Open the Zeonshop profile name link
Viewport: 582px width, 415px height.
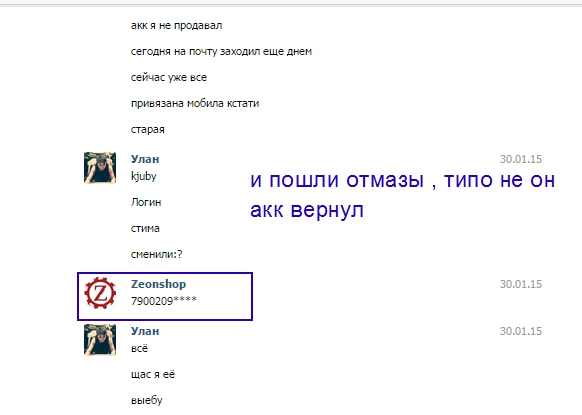point(158,284)
